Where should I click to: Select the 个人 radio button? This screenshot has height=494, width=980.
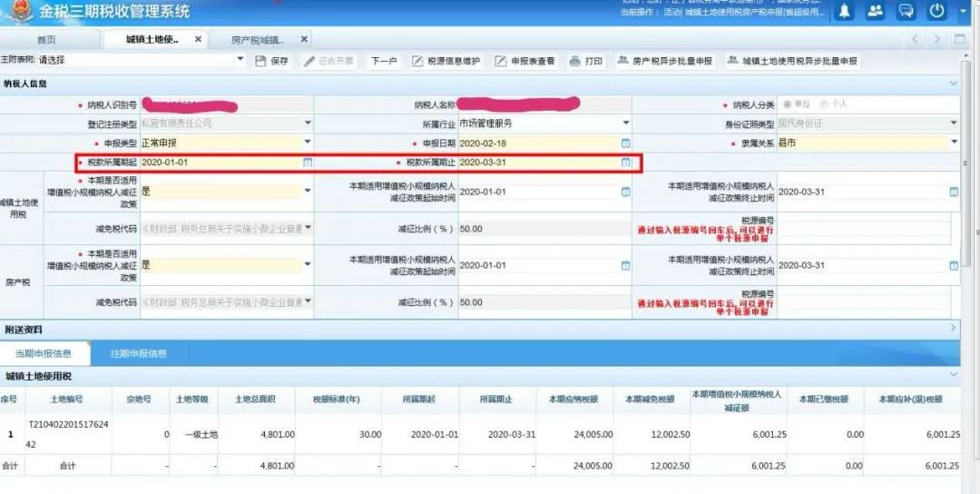click(824, 104)
